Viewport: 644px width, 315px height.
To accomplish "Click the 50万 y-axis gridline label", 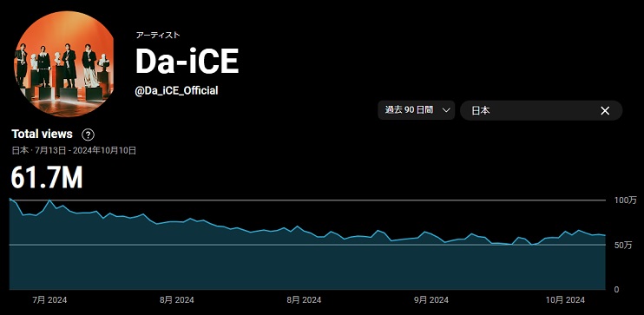I will [623, 246].
